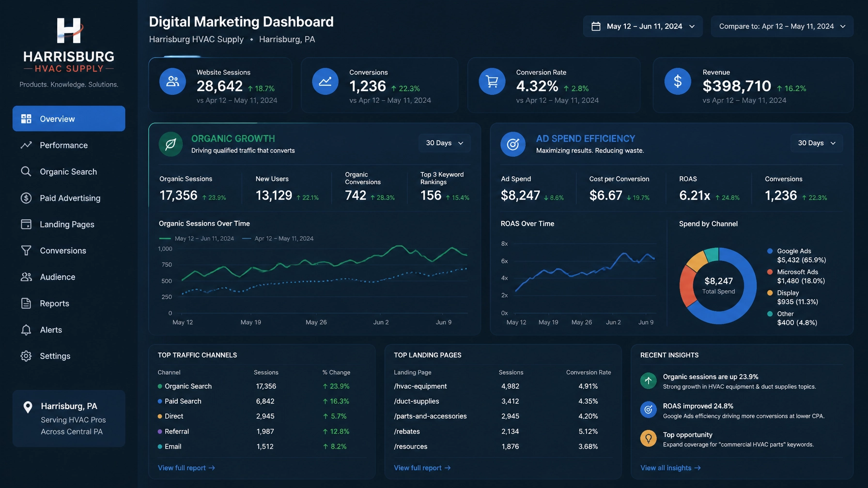The image size is (868, 488).
Task: Click the Settings gear icon
Action: click(x=26, y=356)
